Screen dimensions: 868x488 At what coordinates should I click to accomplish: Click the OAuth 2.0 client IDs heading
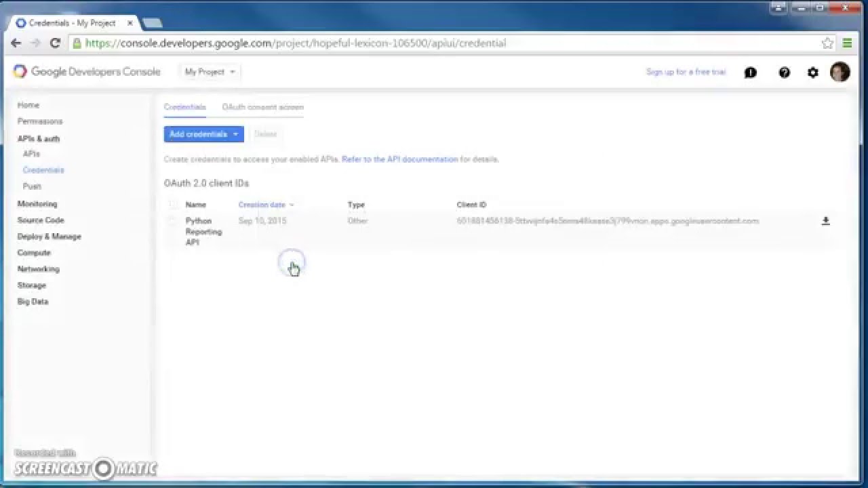206,183
